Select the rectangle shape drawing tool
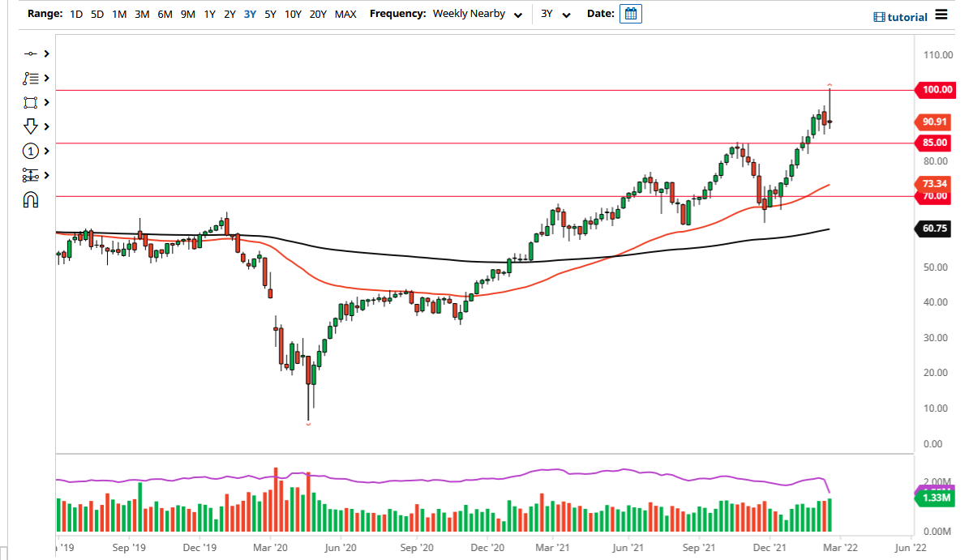Screen dimensions: 969x560 tap(31, 102)
